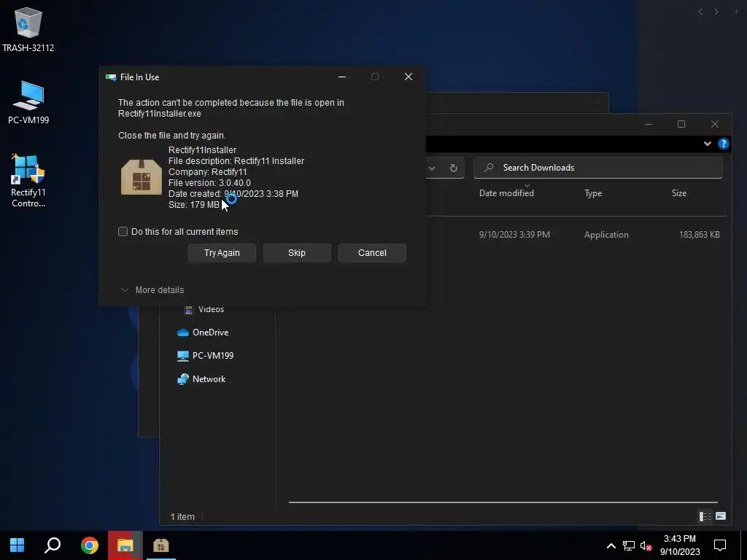This screenshot has width=747, height=560.
Task: Click the Rectify11Installer package icon in dialog
Action: pos(142,177)
